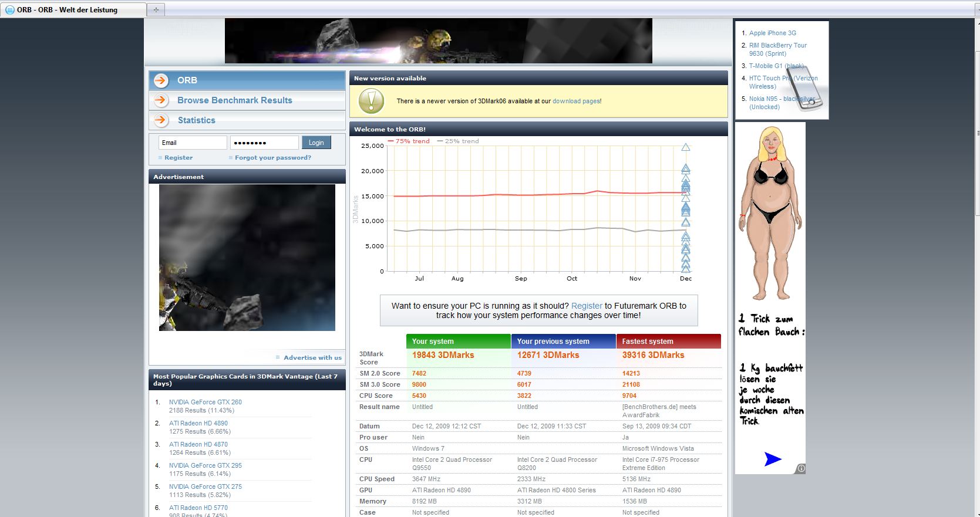This screenshot has width=980, height=517.
Task: Click the Windows 7 OS entry
Action: coord(428,448)
